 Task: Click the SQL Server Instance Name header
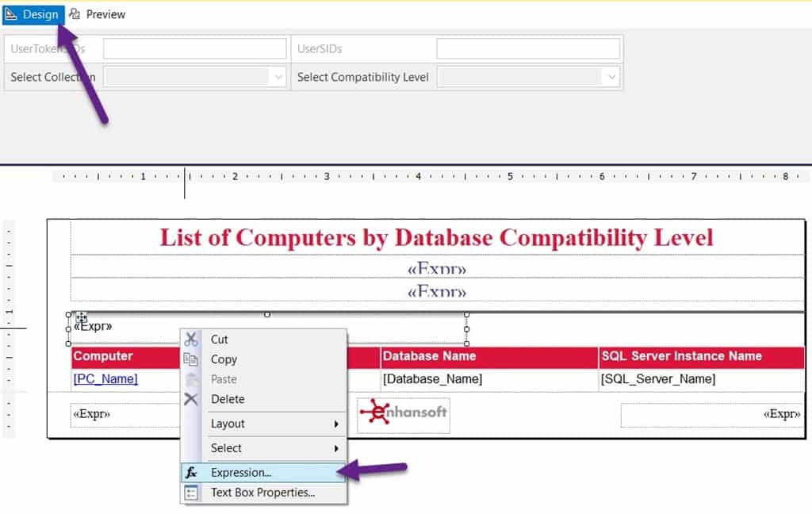[702, 356]
